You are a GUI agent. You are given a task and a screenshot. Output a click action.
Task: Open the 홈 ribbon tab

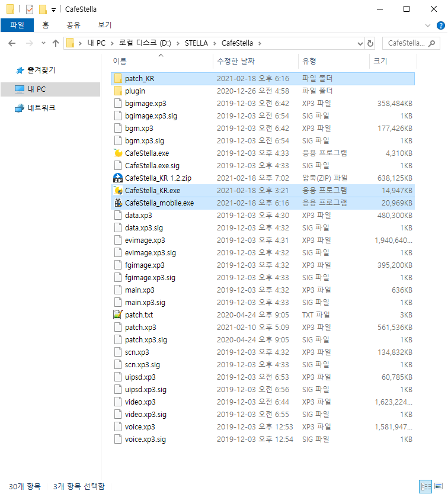46,25
